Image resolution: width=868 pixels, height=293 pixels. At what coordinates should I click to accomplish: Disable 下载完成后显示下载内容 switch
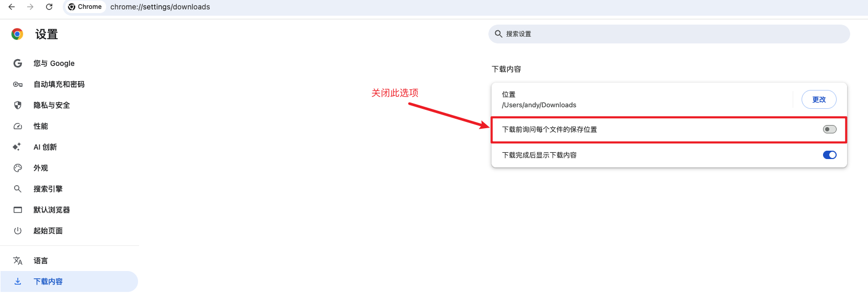pyautogui.click(x=829, y=155)
